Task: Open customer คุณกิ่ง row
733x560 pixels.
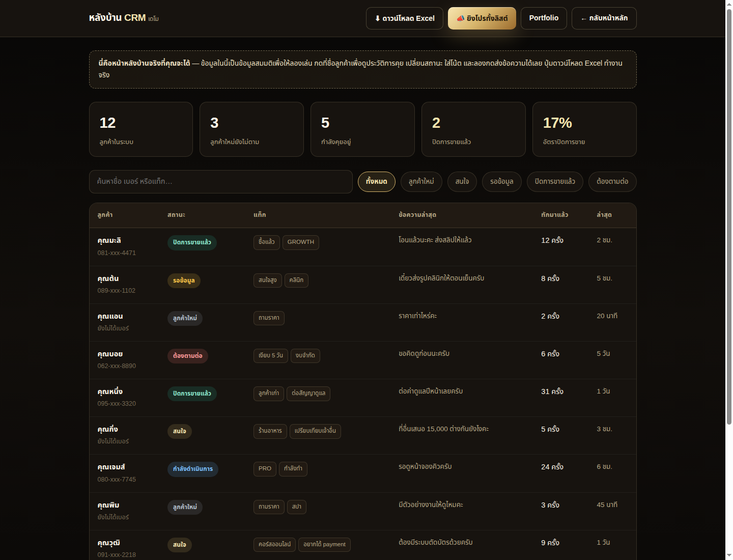Action: 363,436
